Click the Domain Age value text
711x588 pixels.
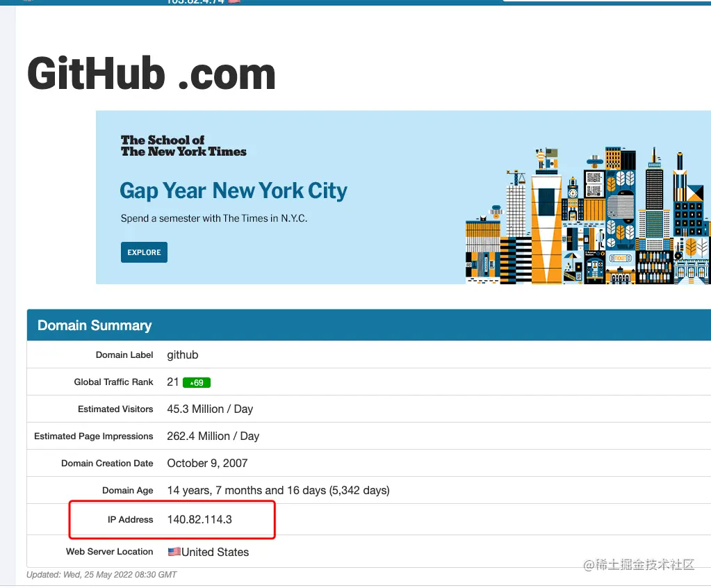(279, 490)
